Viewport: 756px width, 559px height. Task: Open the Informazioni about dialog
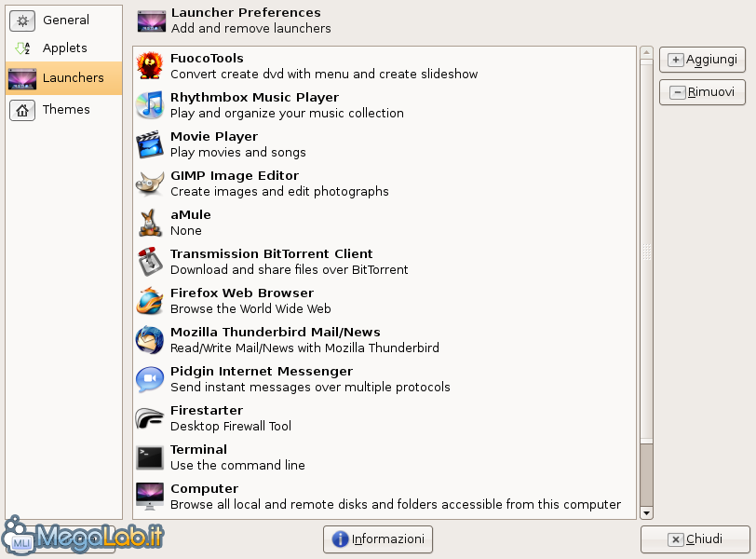[x=378, y=539]
